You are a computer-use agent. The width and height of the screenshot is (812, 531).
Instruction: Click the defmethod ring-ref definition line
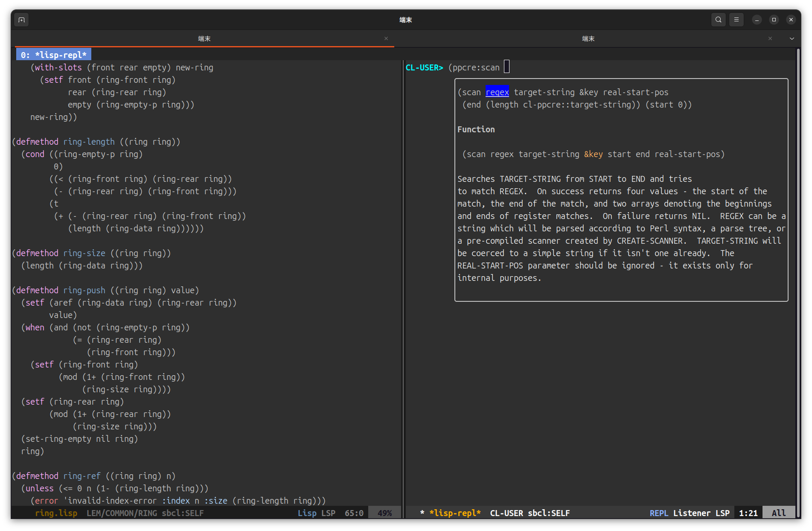[x=94, y=476]
